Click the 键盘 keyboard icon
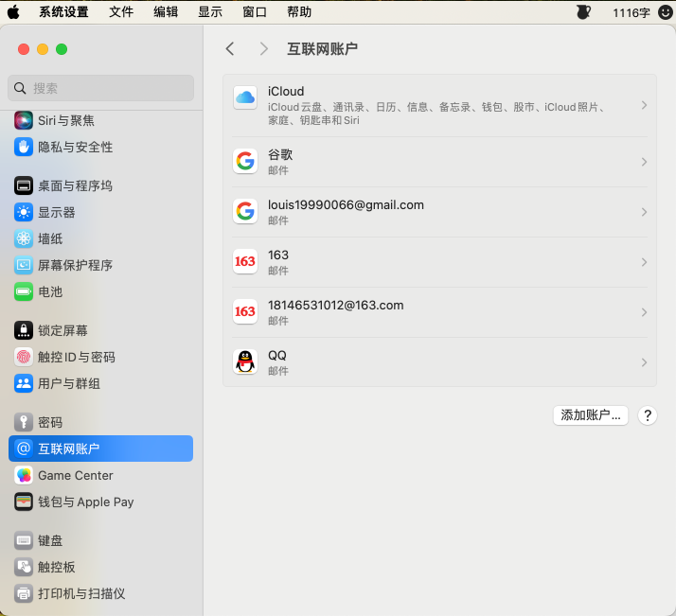This screenshot has height=616, width=676. [x=24, y=540]
